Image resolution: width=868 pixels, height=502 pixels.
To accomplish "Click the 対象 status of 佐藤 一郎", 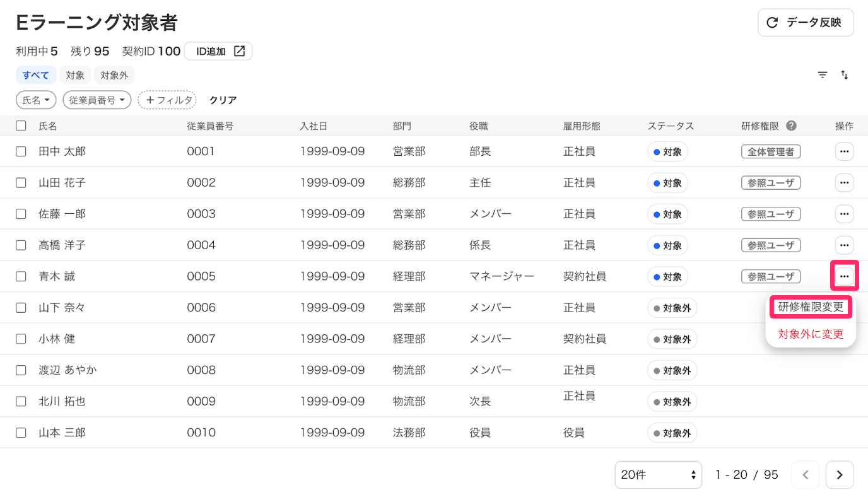I will pyautogui.click(x=667, y=214).
